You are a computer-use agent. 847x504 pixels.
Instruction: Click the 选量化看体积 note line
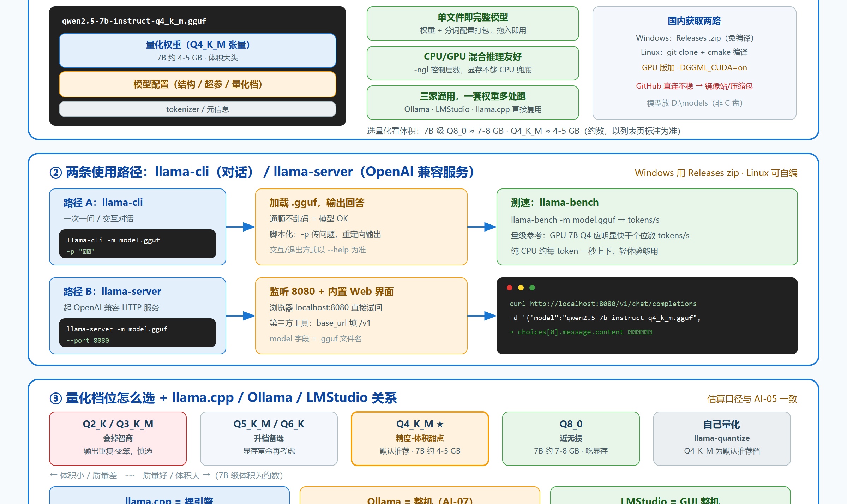click(x=523, y=131)
